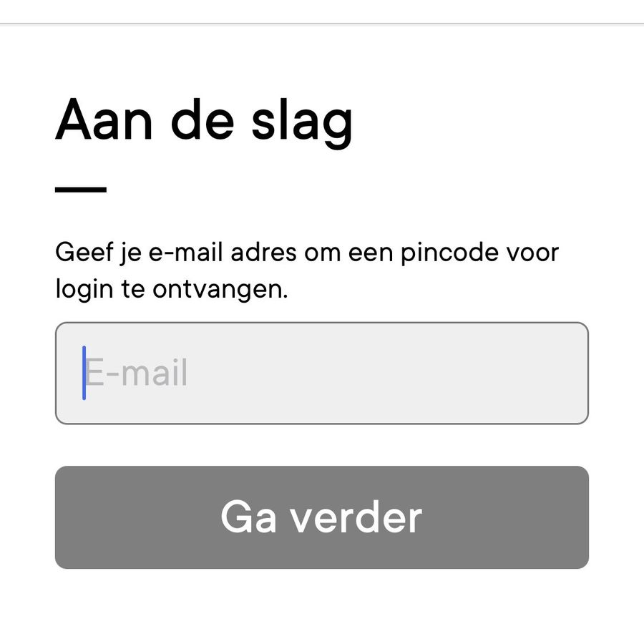Image resolution: width=644 pixels, height=644 pixels.
Task: Click the grey Ga verder submit button
Action: (321, 517)
